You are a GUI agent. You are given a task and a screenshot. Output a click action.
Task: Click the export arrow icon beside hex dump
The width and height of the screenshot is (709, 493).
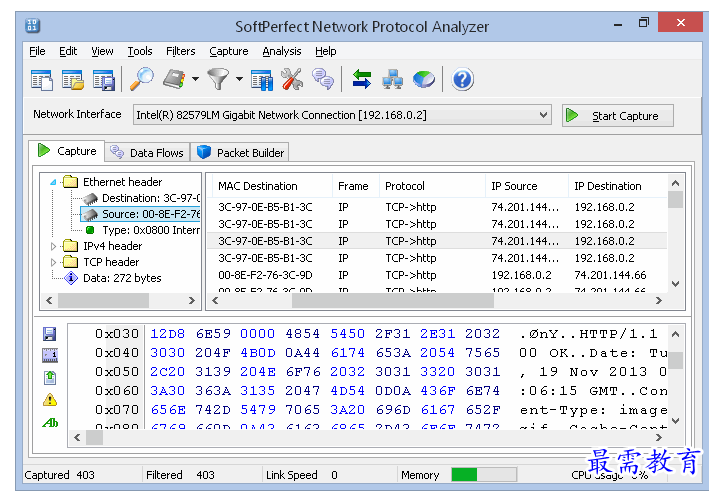[50, 377]
